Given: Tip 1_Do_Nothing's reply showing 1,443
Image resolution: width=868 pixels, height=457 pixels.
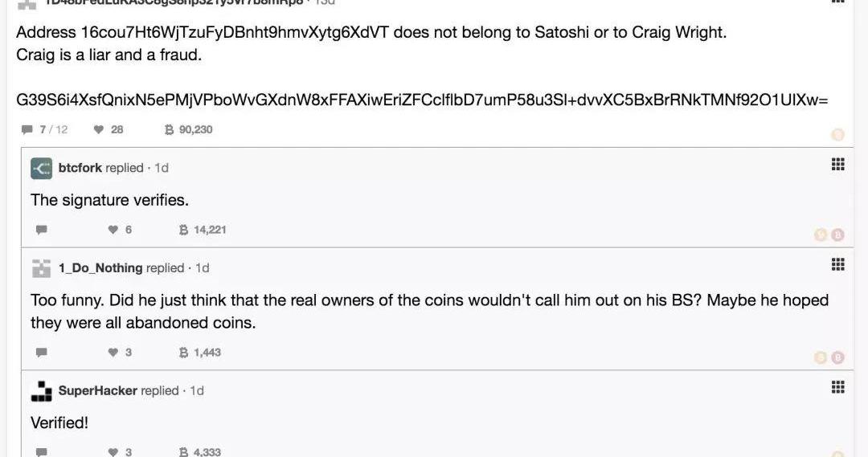Looking at the screenshot, I should 183,353.
